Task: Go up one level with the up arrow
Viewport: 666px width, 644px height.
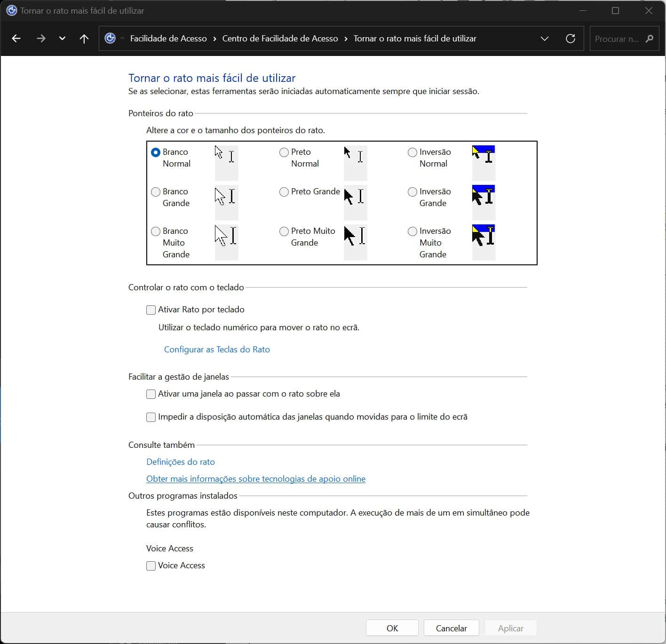Action: [x=84, y=39]
